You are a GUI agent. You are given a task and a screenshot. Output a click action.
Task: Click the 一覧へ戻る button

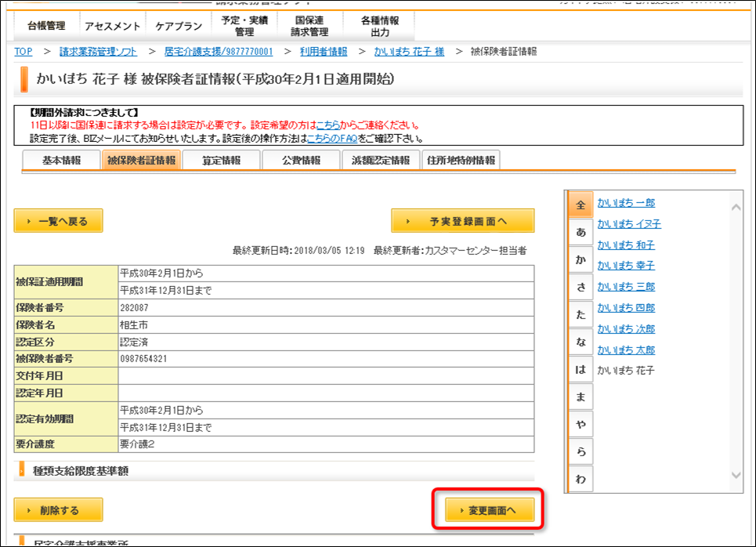(x=58, y=221)
